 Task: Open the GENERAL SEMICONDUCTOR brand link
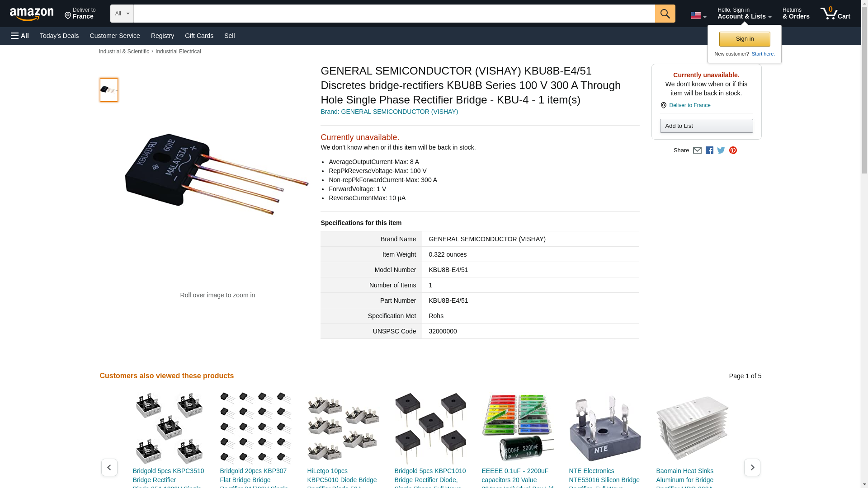coord(389,112)
